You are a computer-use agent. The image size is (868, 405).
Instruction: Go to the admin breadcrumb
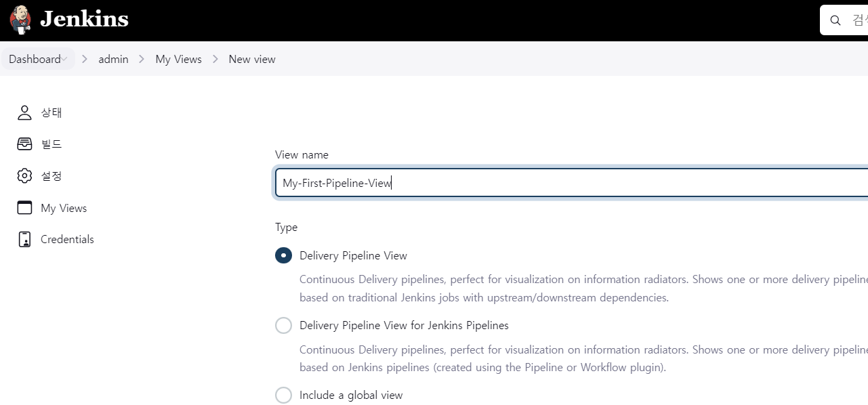(113, 59)
